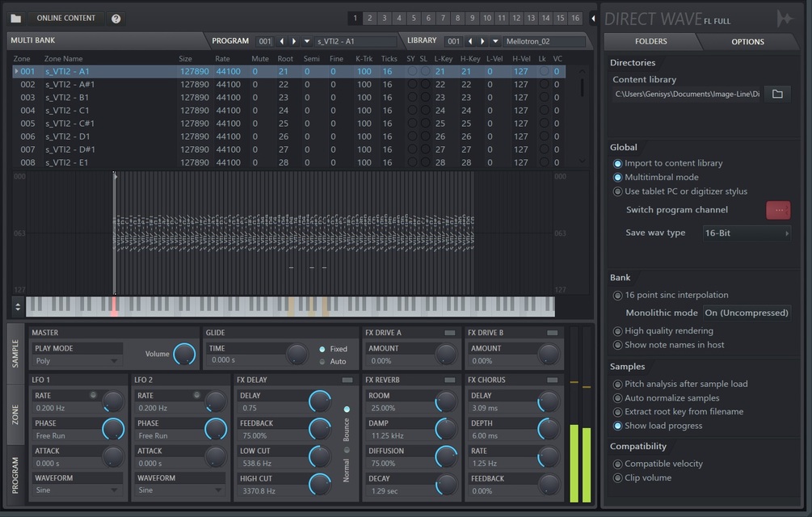Switch to the Folders tab
Screen dimensions: 812x517
651,41
